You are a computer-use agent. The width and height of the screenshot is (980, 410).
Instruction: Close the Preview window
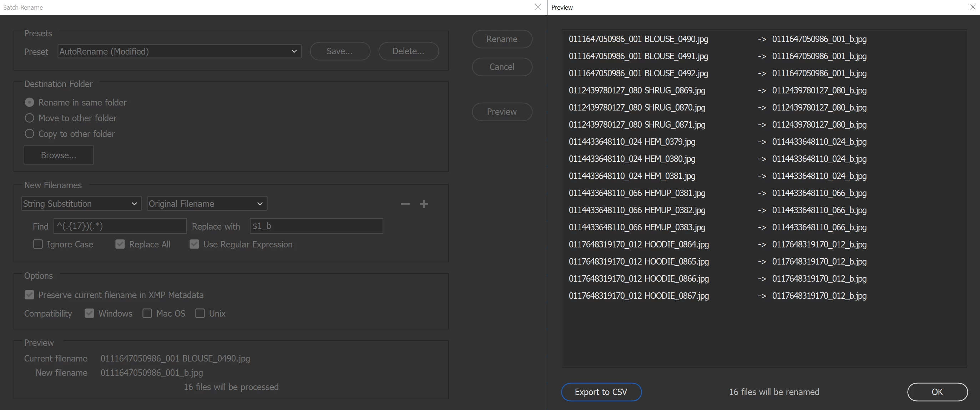[973, 7]
